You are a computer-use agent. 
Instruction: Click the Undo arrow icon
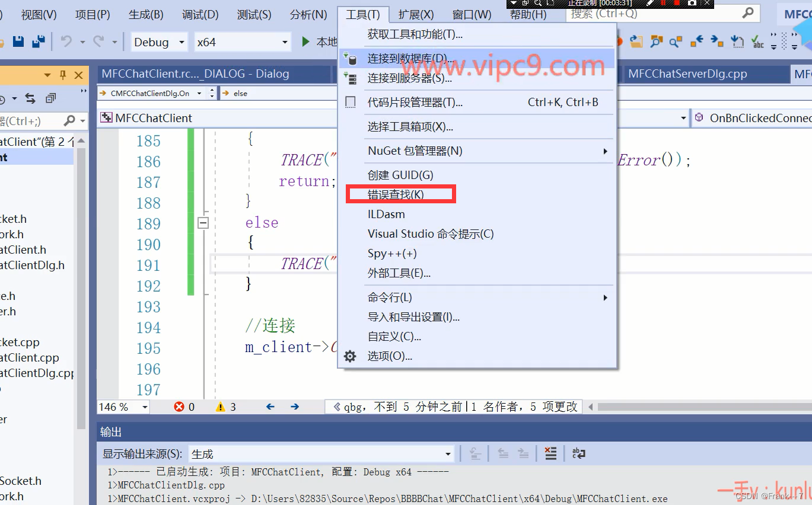point(66,42)
